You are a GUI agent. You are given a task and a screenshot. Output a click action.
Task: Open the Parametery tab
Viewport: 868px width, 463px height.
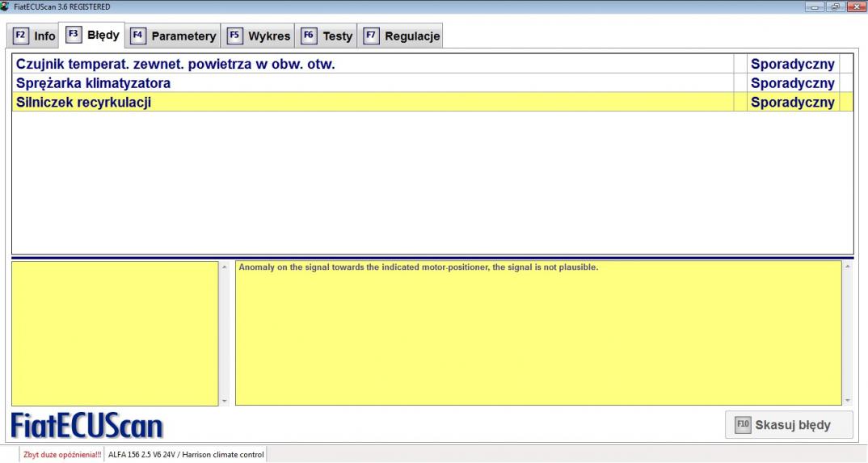(173, 36)
